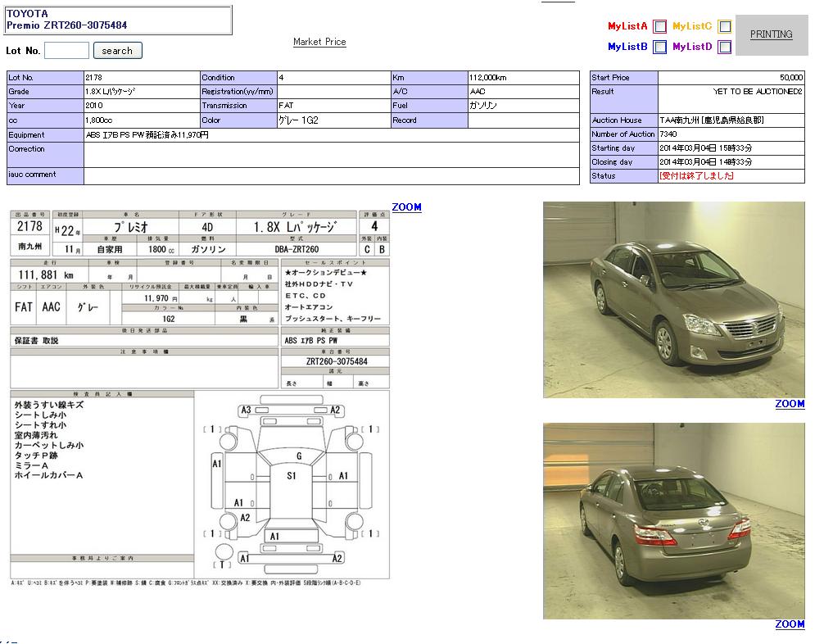Click the Equipment row value cell
Screen dimensions: 833x644
[x=331, y=135]
